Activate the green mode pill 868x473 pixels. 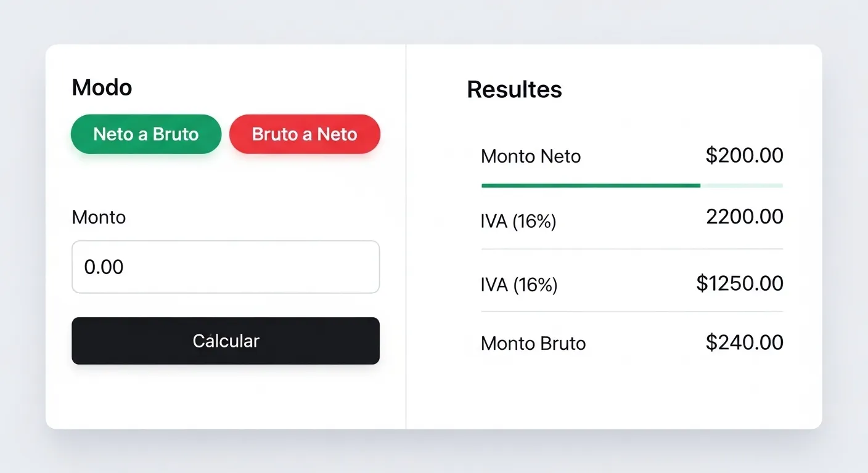145,134
